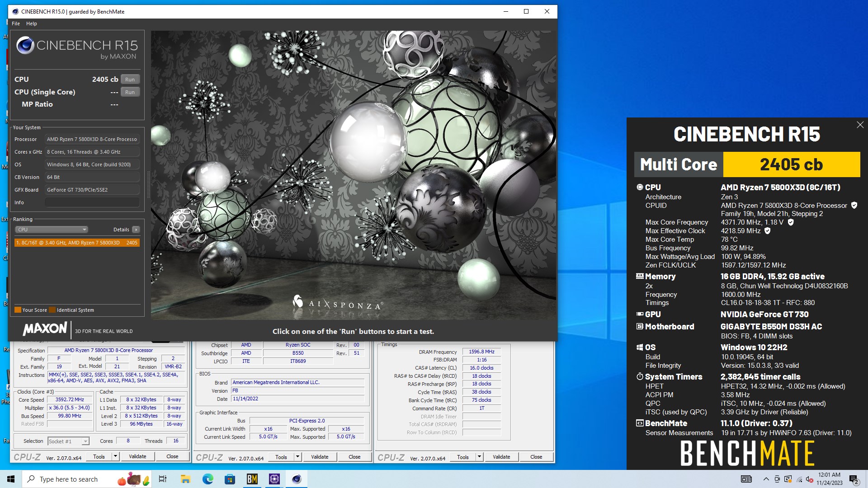Click Graphic Interface bus PCI-Express 2.0

point(307,421)
